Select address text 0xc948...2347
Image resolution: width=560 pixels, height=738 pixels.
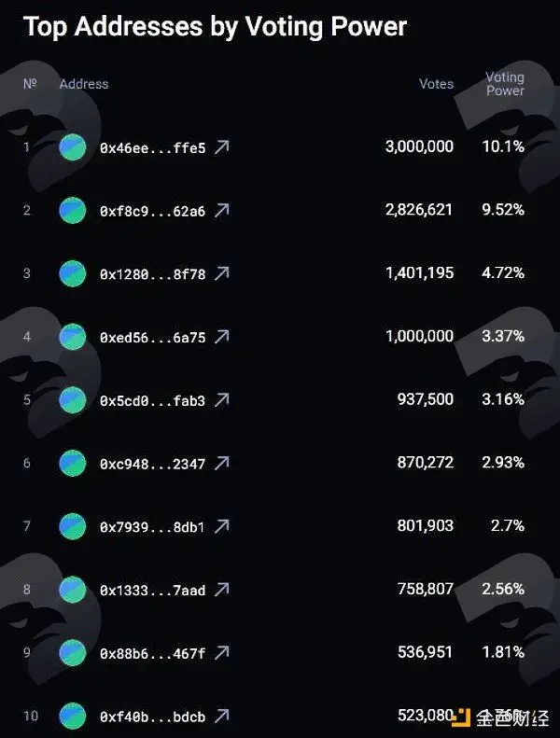pos(152,464)
